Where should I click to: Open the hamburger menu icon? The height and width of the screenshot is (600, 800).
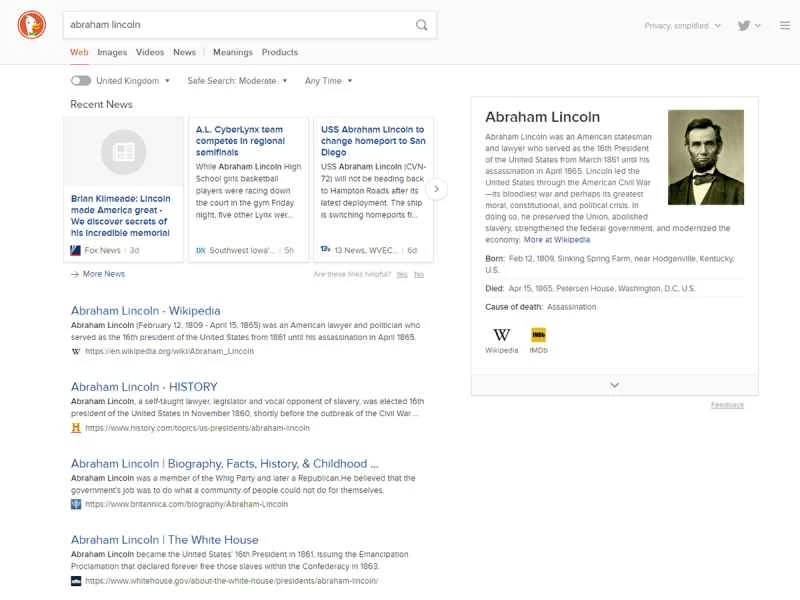tap(785, 25)
